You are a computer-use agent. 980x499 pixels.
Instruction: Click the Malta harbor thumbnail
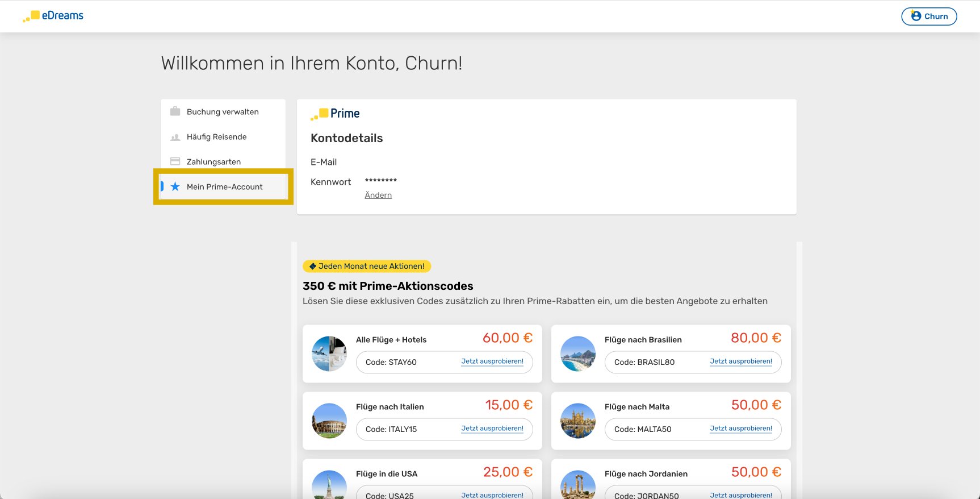point(578,421)
